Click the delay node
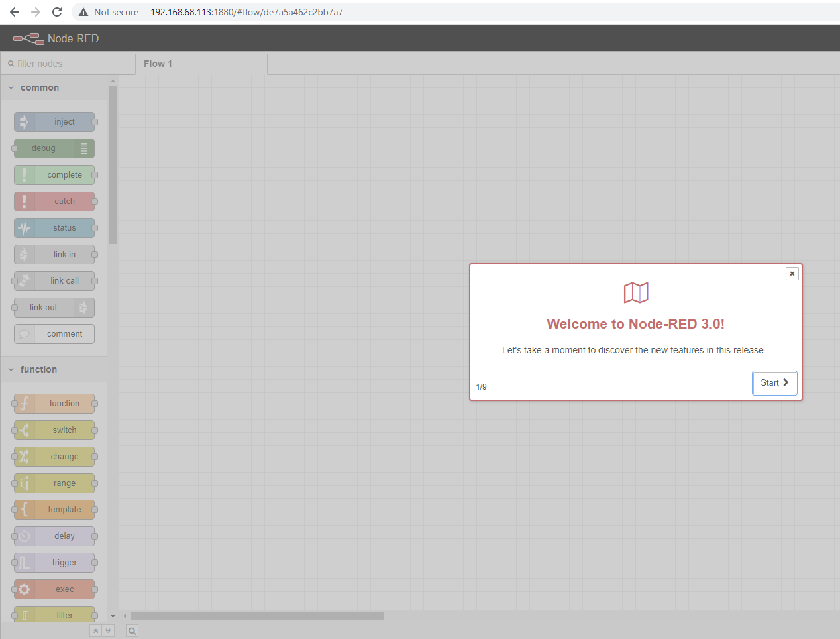 click(54, 536)
